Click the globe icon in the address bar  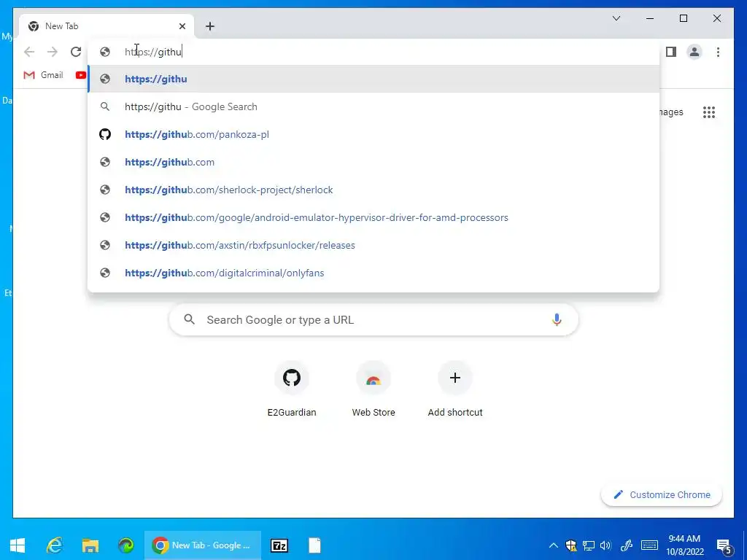click(105, 52)
